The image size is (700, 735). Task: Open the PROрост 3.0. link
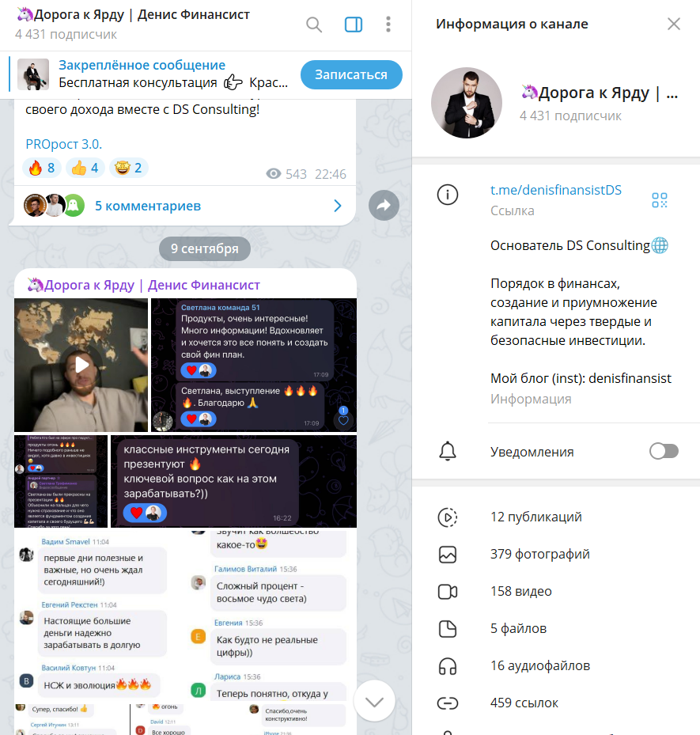pos(64,144)
